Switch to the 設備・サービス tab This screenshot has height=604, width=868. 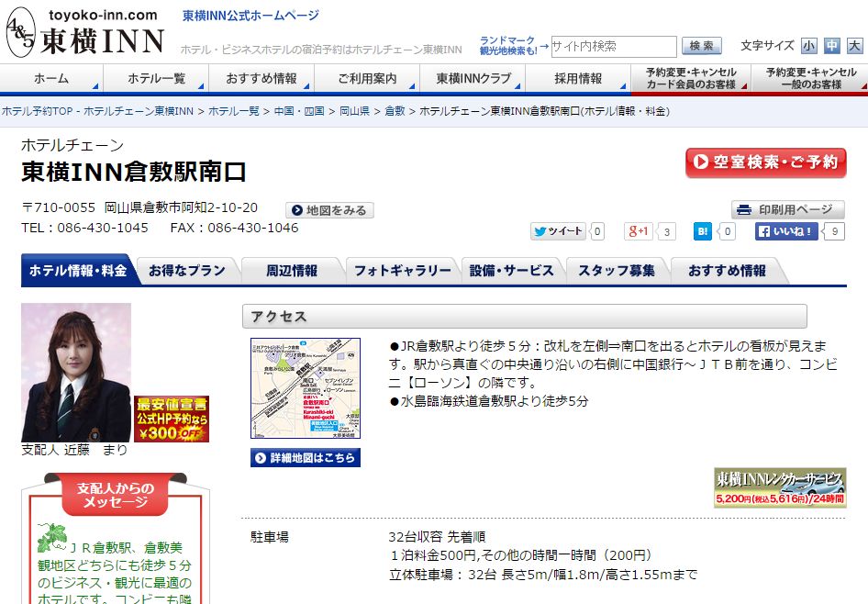tap(511, 271)
